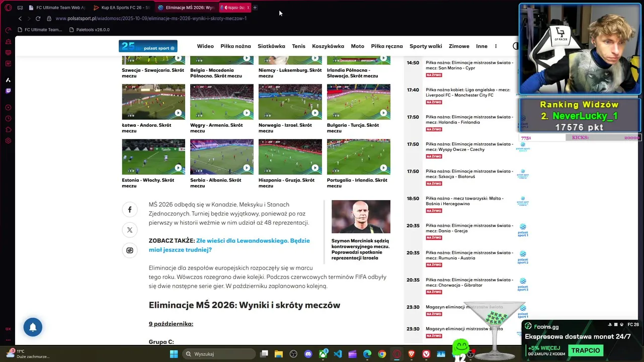This screenshot has width=644, height=362.
Task: Open Google Chrome from the taskbar
Action: tap(382, 354)
